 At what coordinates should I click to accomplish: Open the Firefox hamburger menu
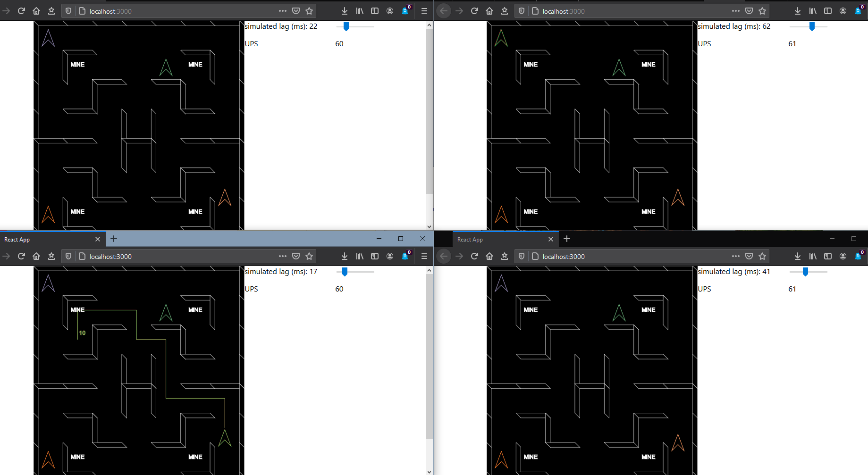[424, 11]
